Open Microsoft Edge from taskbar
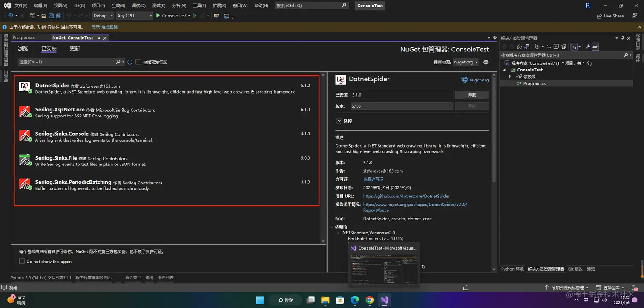Image resolution: width=644 pixels, height=308 pixels. tap(355, 300)
